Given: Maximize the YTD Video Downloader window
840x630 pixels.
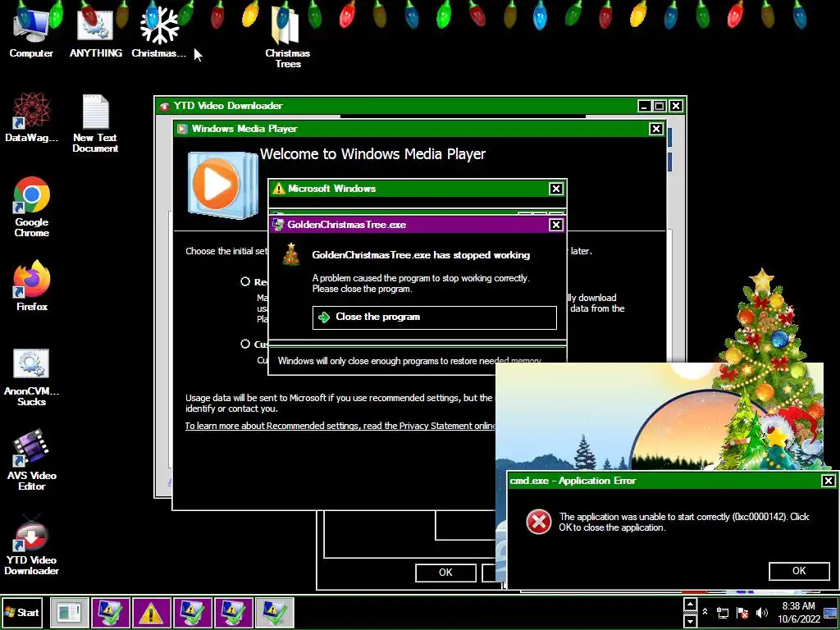Looking at the screenshot, I should point(660,106).
